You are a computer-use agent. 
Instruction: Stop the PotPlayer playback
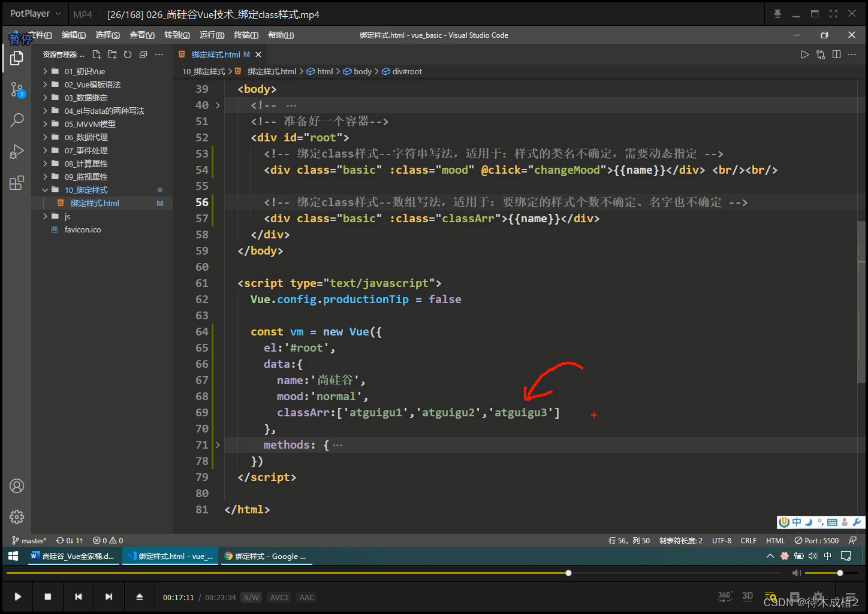click(x=48, y=597)
